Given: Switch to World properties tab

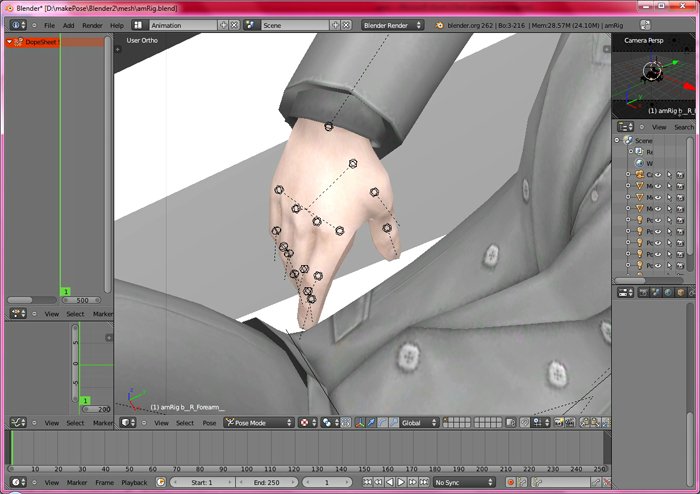Looking at the screenshot, I should 668,293.
